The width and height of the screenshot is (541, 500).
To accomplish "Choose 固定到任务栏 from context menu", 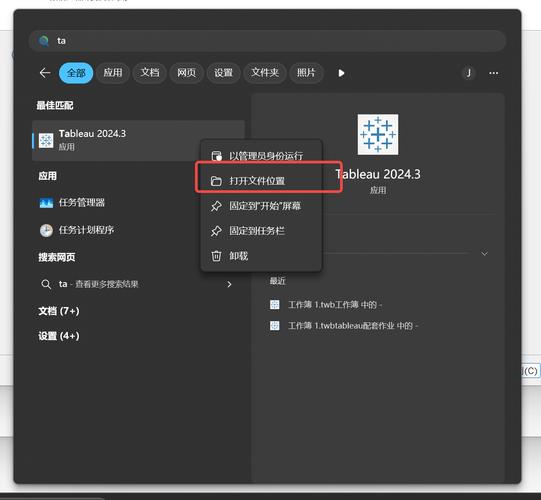I will click(x=261, y=231).
